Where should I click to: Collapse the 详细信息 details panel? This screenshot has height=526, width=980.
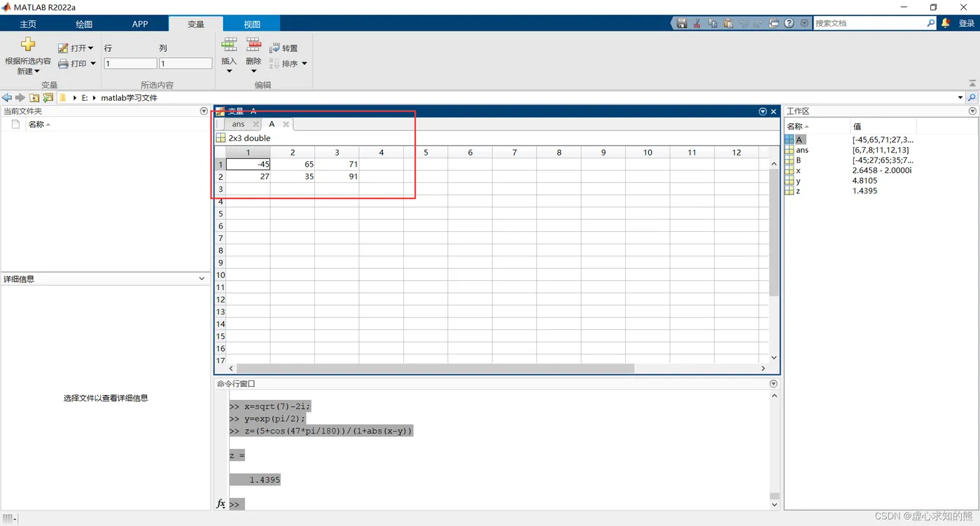pos(202,279)
